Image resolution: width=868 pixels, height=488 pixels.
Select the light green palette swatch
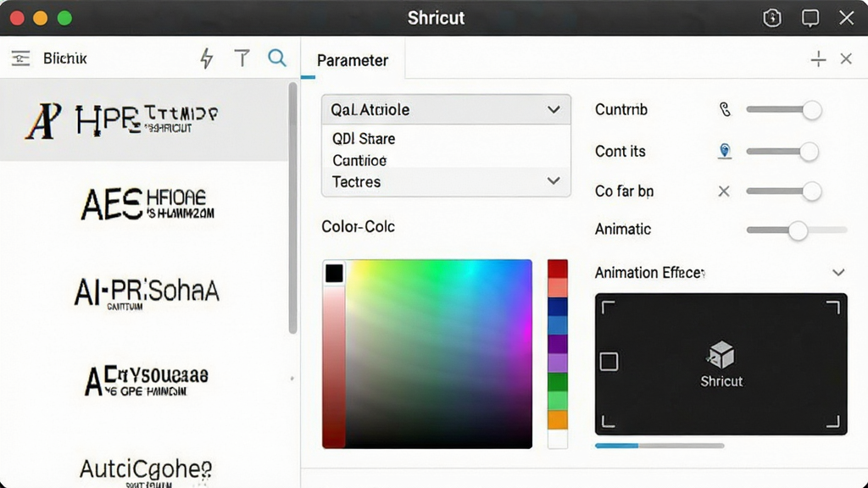[x=558, y=401]
